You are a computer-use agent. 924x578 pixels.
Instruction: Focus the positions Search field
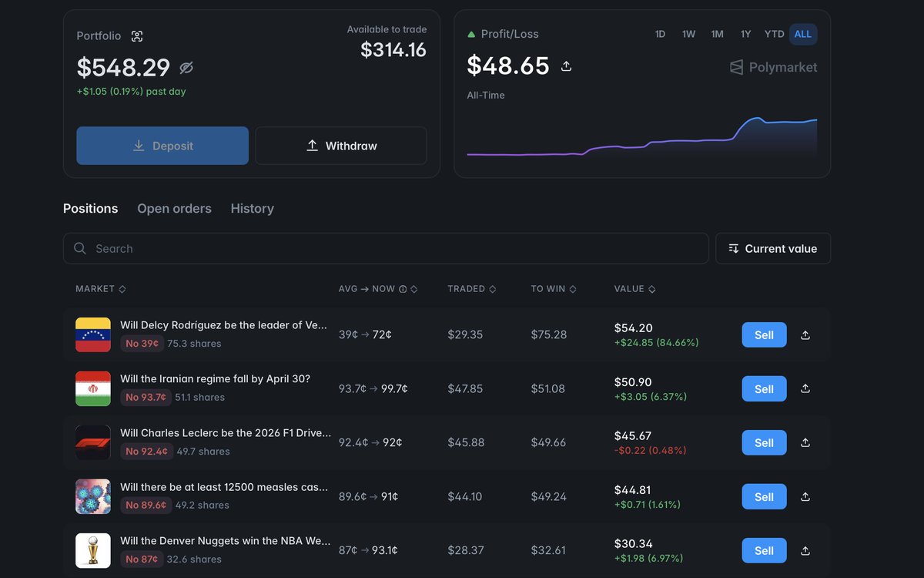[386, 248]
